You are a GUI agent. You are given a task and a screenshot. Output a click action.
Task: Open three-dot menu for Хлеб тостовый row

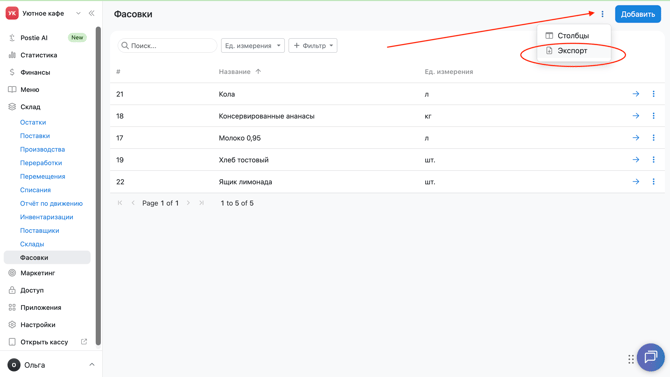653,159
